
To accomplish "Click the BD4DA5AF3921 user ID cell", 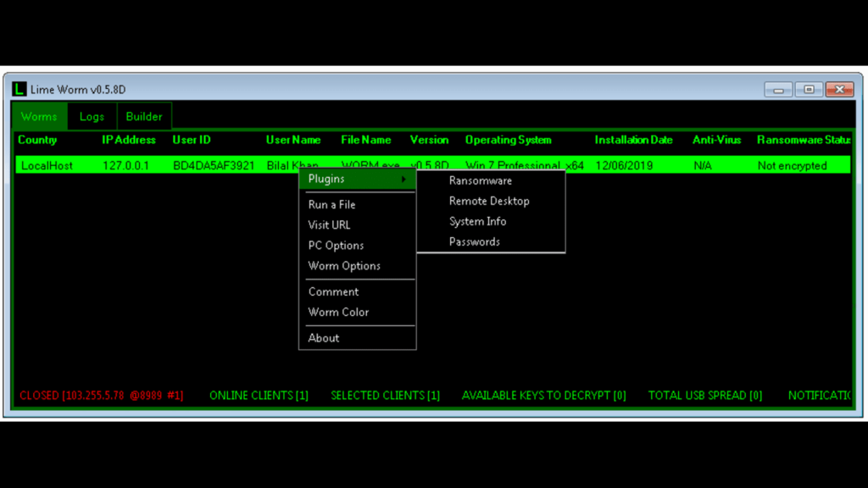I will [x=214, y=165].
